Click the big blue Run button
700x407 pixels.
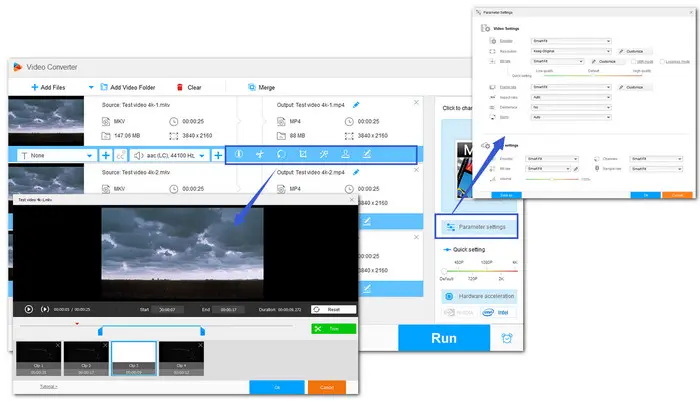coord(443,338)
